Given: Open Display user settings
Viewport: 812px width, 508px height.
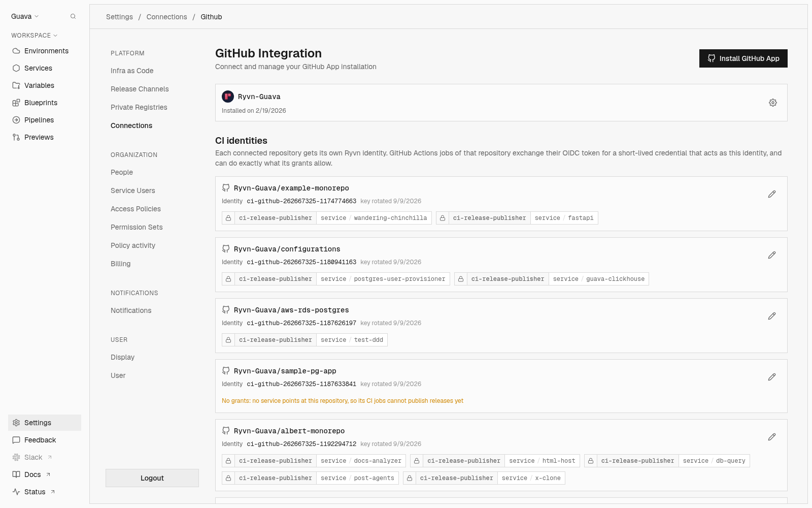Looking at the screenshot, I should point(123,357).
